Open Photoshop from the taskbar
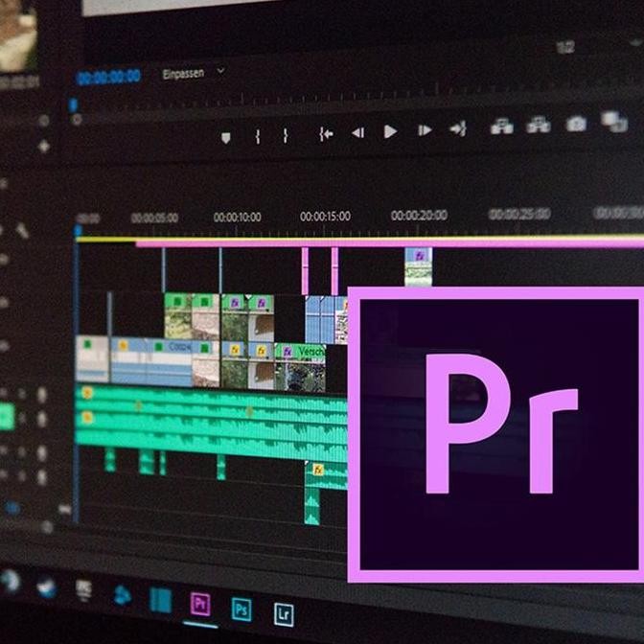Viewport: 644px width, 644px height. [241, 609]
